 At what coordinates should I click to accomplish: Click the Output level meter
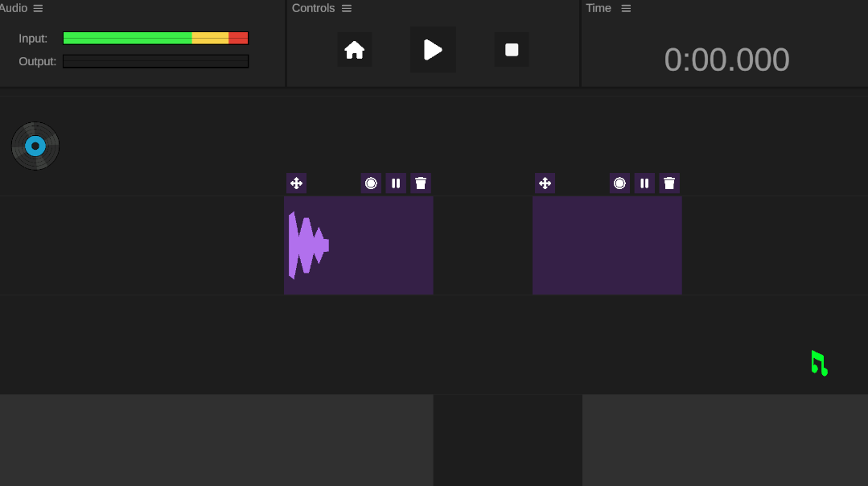point(155,61)
